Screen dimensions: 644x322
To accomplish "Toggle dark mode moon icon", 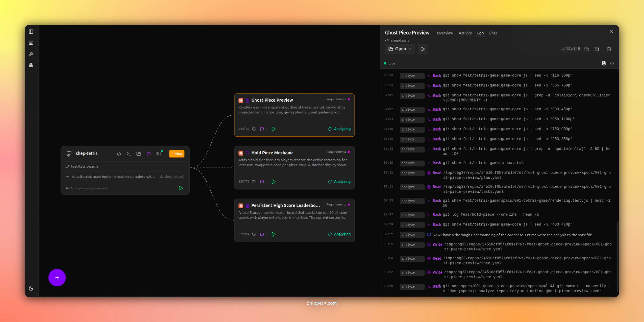I will 31,288.
